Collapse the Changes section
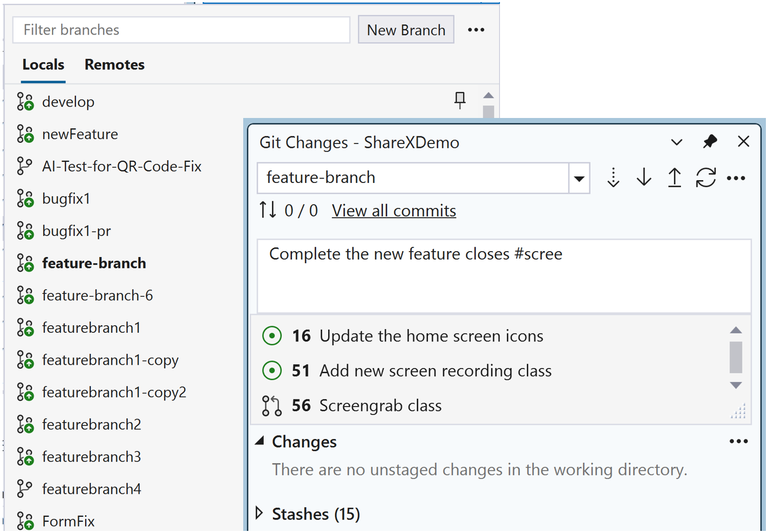The width and height of the screenshot is (767, 532). [x=259, y=441]
